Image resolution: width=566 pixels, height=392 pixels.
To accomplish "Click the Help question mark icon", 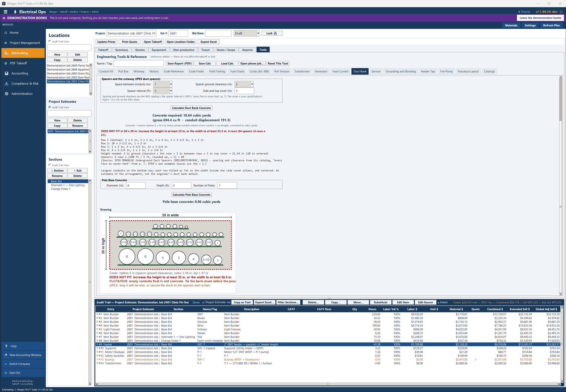I will click(6, 346).
